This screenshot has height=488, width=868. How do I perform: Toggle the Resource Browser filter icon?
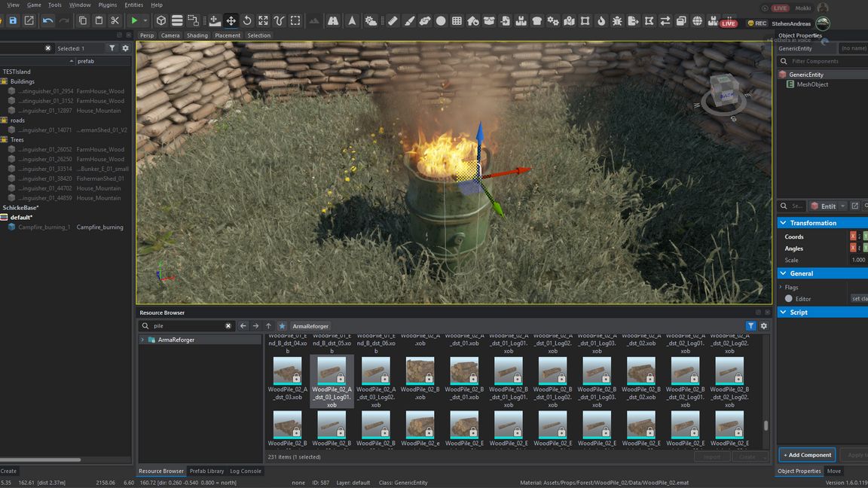[750, 326]
